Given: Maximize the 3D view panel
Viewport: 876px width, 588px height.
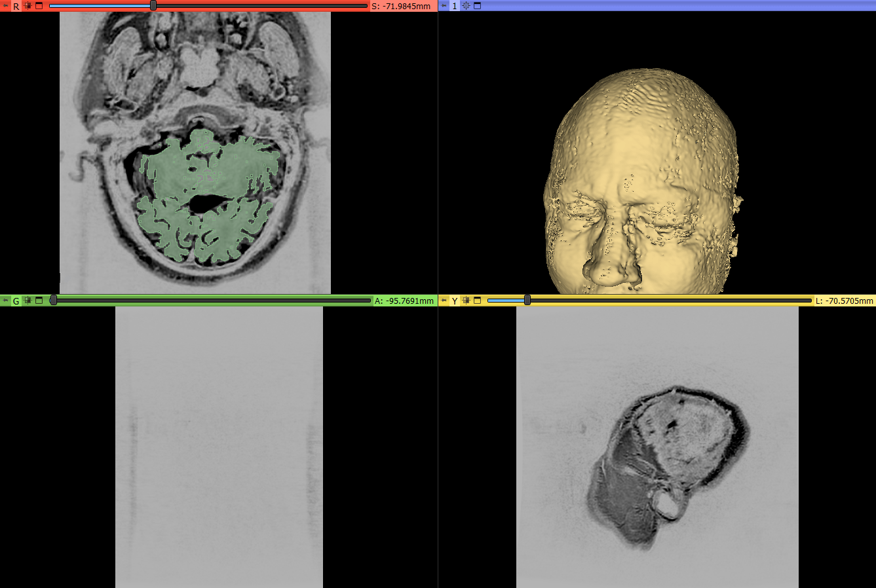Looking at the screenshot, I should pyautogui.click(x=477, y=6).
